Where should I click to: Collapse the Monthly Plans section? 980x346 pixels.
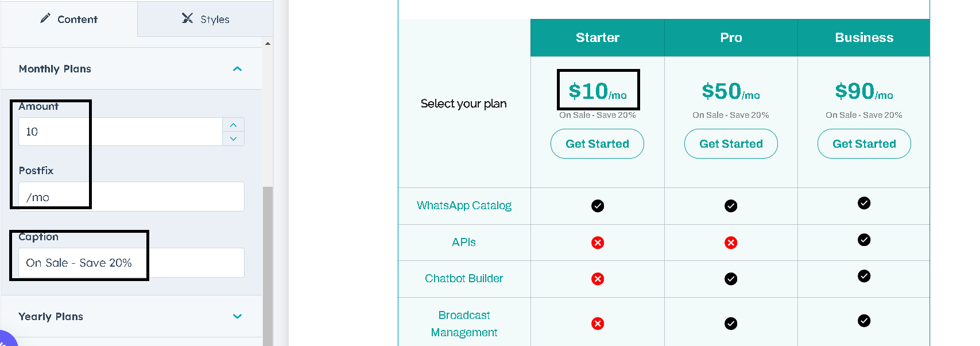click(x=237, y=69)
